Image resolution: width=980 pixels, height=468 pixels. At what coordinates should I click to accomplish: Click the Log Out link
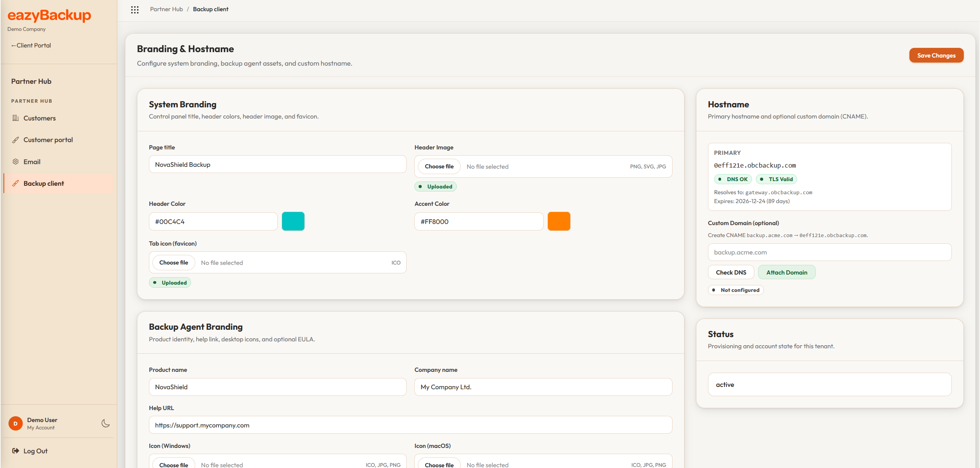[x=35, y=451]
